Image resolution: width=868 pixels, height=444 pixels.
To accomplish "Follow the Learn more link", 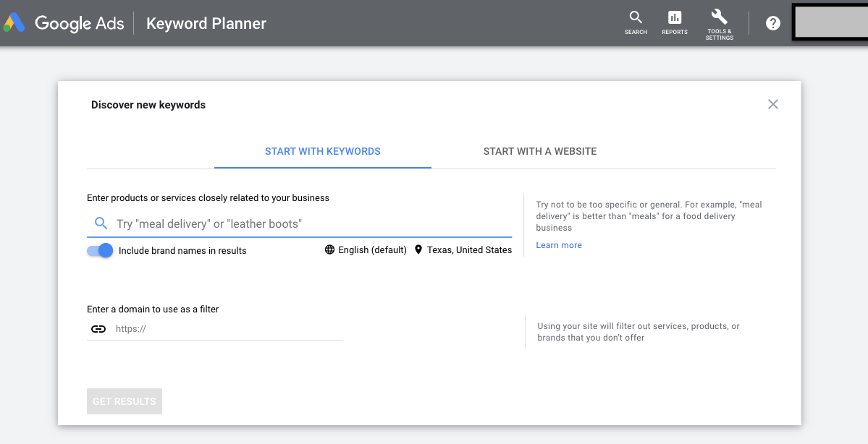I will point(559,245).
